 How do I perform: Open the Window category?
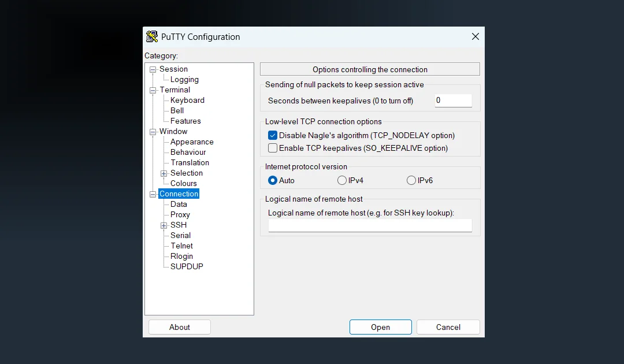tap(173, 131)
